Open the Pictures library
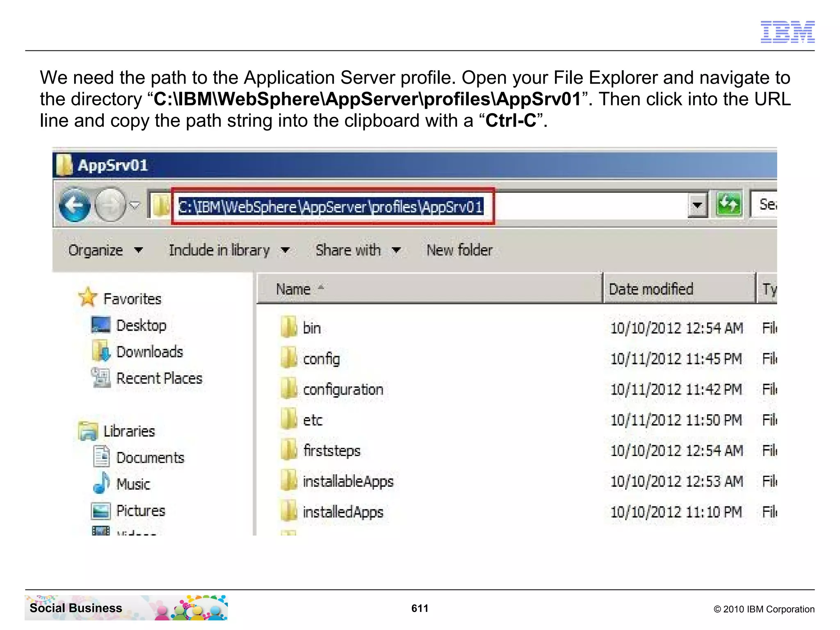 141,511
